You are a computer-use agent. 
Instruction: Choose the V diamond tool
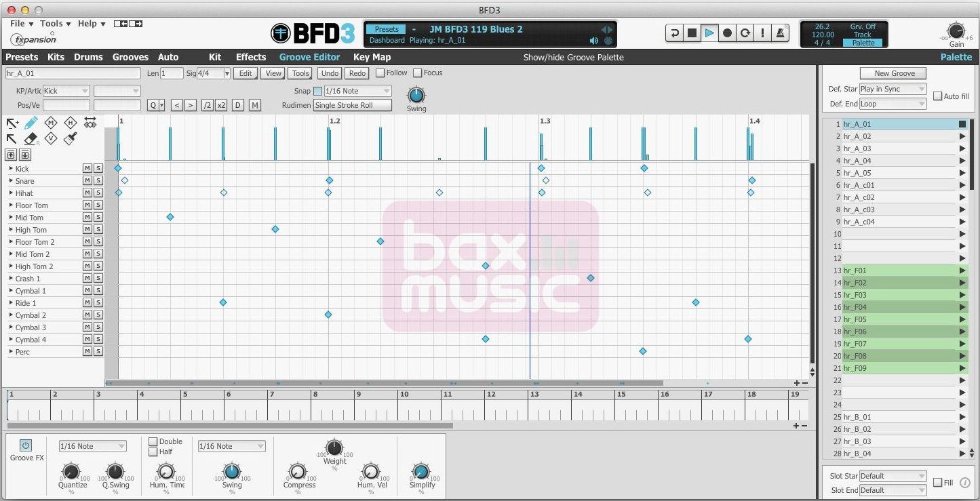(50, 139)
